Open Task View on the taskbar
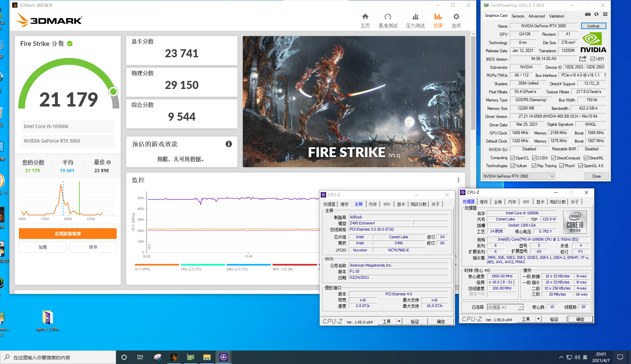Image resolution: width=631 pixels, height=364 pixels. coord(140,357)
